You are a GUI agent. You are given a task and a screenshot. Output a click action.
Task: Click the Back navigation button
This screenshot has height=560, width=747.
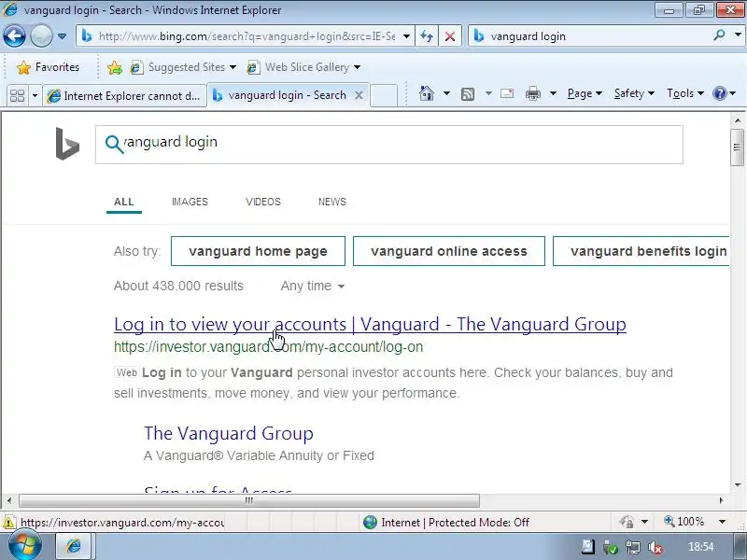point(14,35)
